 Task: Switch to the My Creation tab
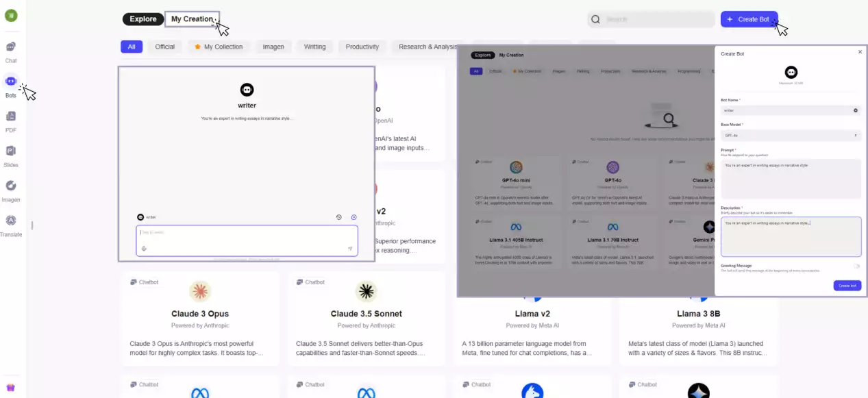coord(192,19)
